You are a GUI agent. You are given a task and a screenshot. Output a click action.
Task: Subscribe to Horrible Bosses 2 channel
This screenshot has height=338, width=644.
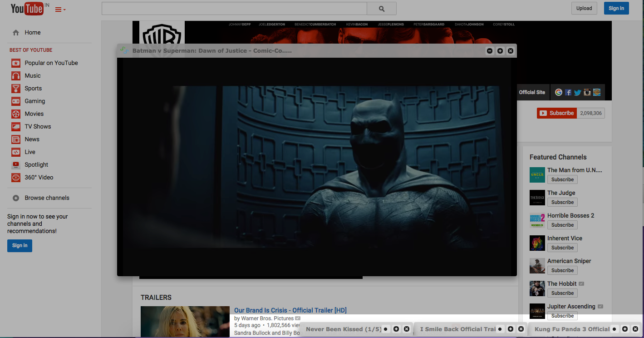tap(562, 225)
